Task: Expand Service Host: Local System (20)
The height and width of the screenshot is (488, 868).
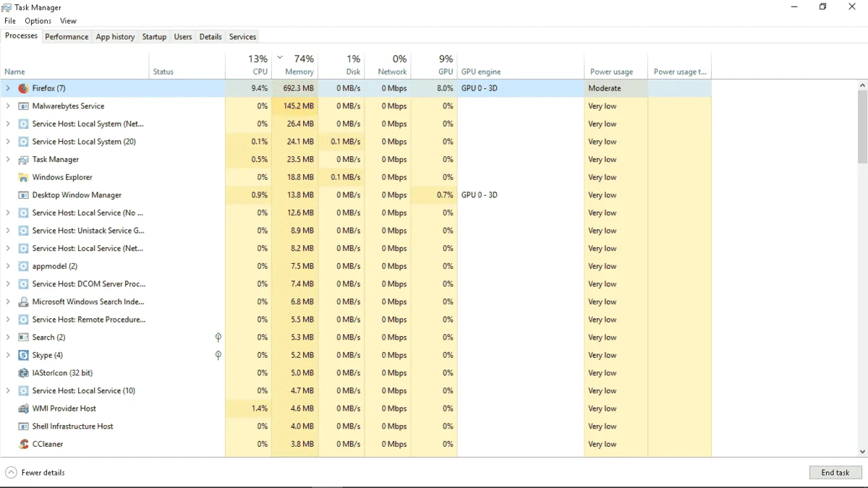Action: [8, 142]
